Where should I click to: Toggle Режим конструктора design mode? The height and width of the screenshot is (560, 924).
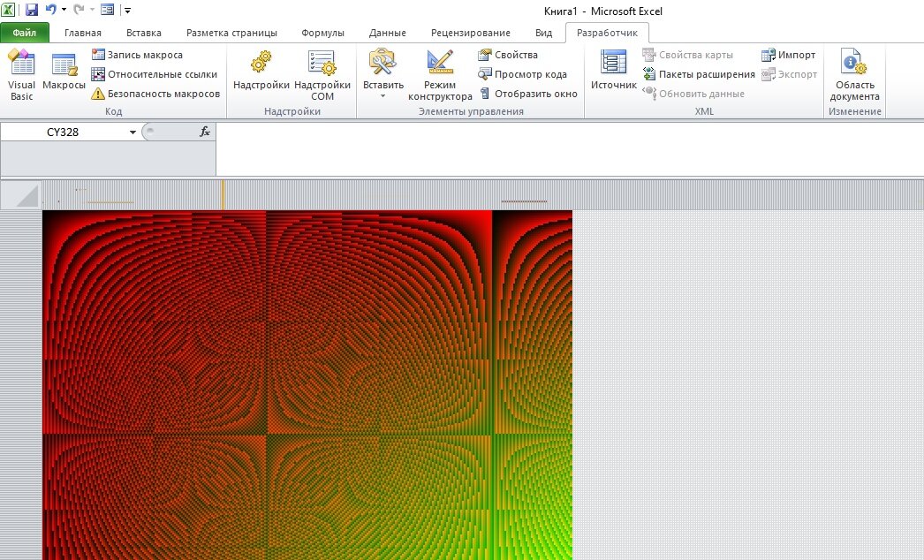click(x=440, y=75)
